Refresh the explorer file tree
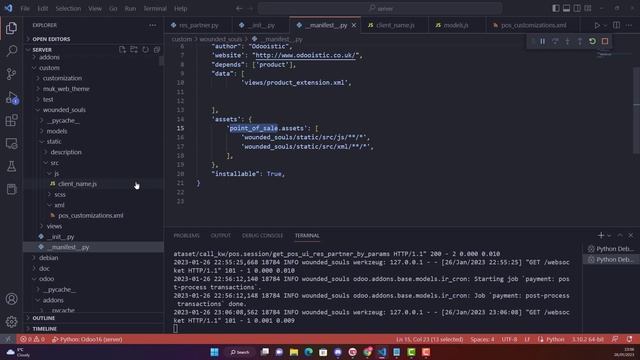 click(x=145, y=49)
